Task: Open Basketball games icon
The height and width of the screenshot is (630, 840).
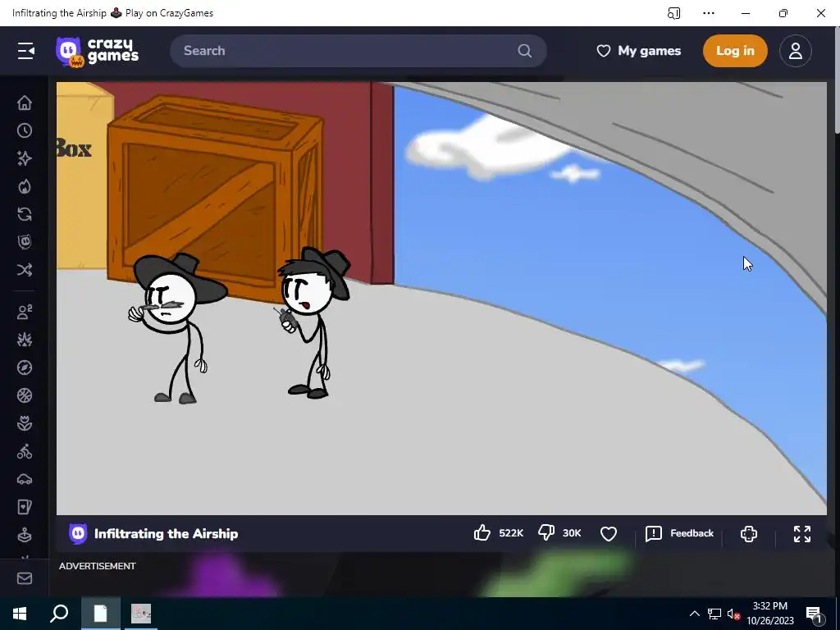Action: [x=25, y=395]
